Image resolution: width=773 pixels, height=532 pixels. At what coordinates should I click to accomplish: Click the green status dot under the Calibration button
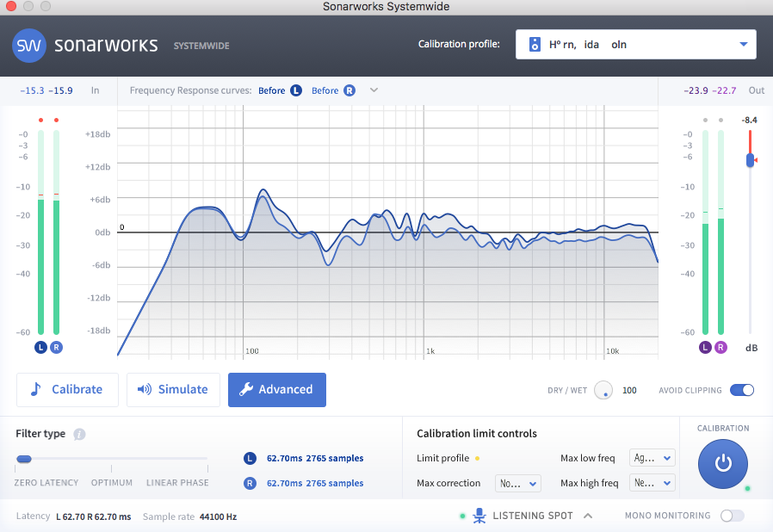click(747, 489)
